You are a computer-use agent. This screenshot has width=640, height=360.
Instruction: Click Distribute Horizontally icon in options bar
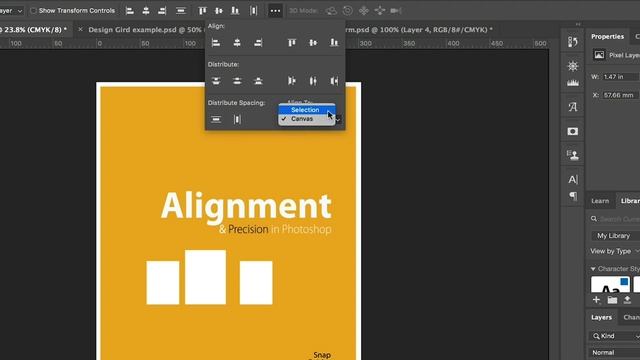253,11
